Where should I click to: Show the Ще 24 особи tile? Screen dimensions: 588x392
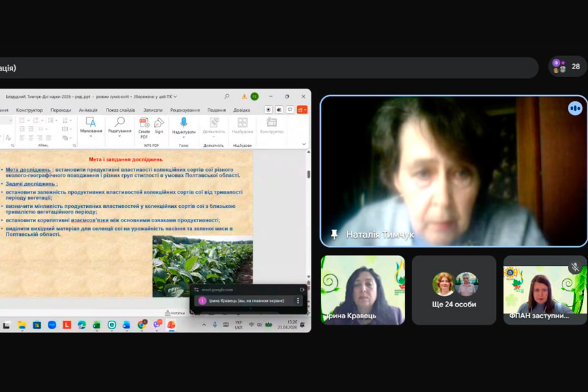(x=454, y=290)
